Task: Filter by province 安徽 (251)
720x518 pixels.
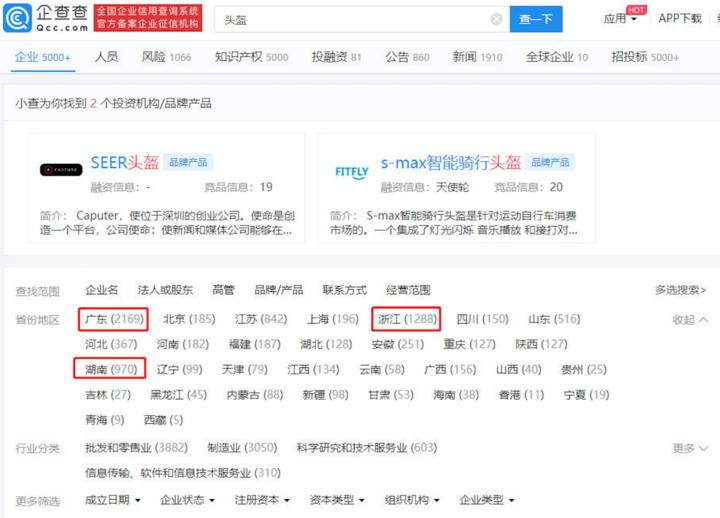Action: [x=398, y=344]
